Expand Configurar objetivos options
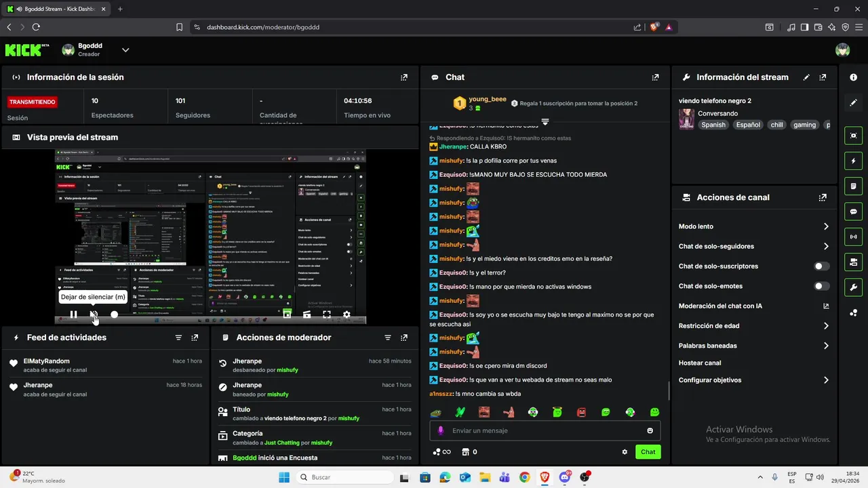The width and height of the screenshot is (868, 488). pyautogui.click(x=826, y=380)
